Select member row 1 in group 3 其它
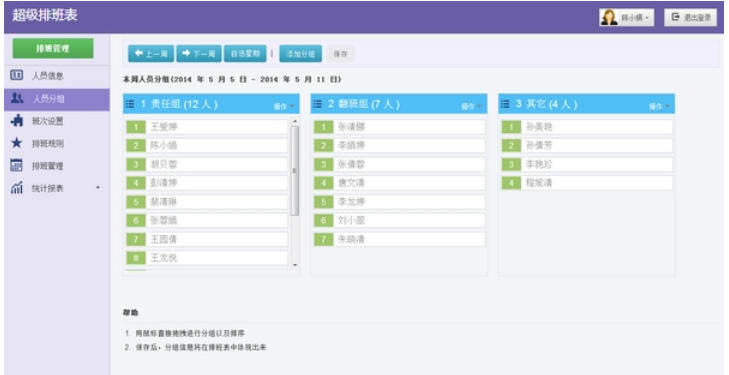729x375 pixels. 587,127
